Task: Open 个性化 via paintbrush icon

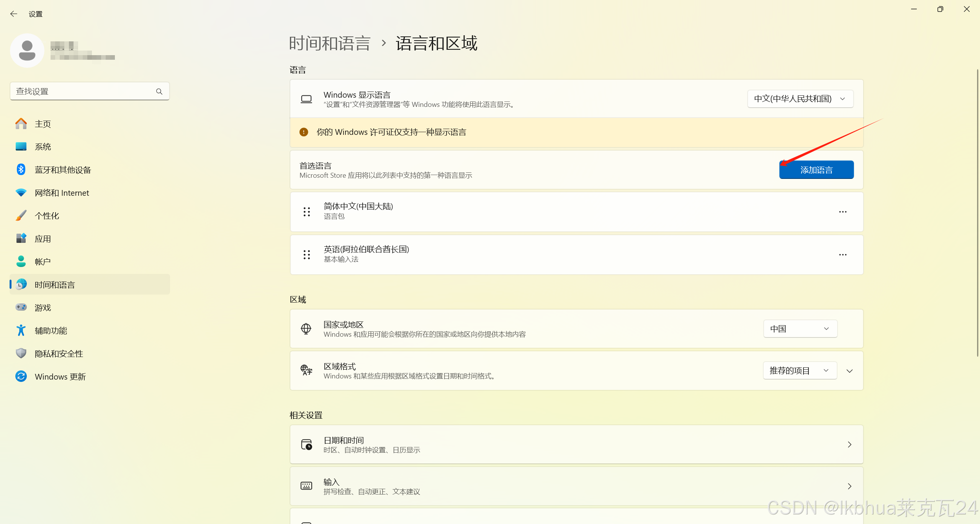Action: [x=21, y=215]
